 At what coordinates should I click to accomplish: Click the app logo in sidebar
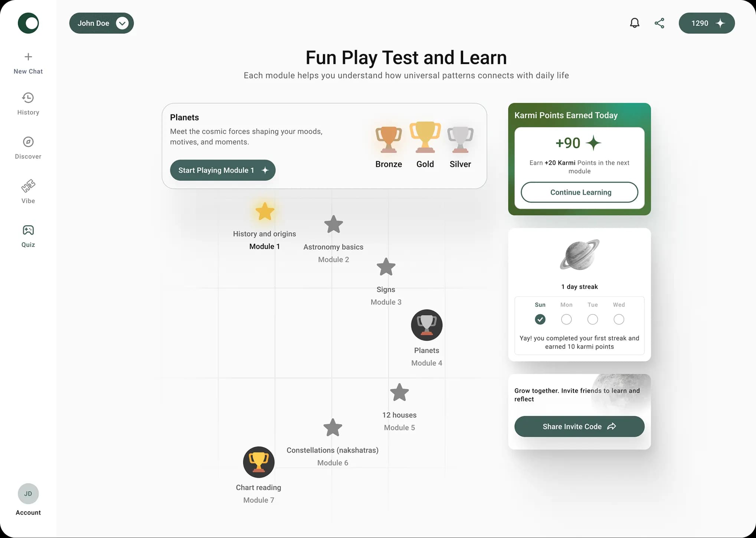[x=28, y=23]
